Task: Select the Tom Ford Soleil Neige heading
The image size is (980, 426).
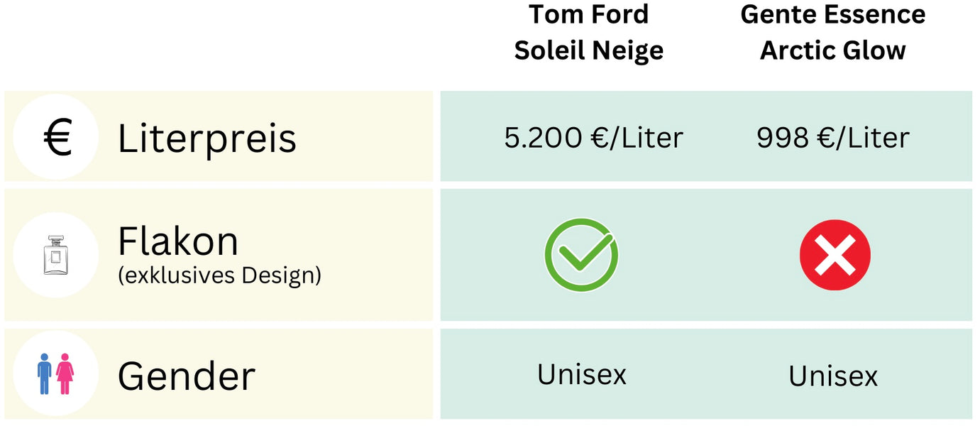Action: (588, 32)
